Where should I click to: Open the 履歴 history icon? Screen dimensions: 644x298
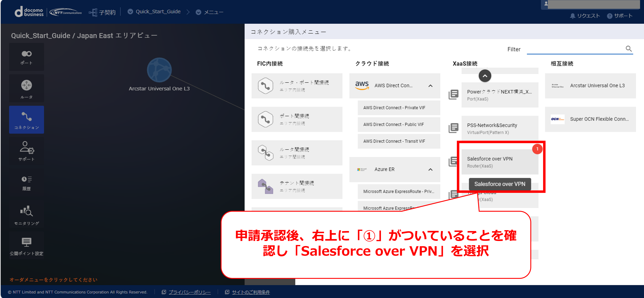pyautogui.click(x=27, y=183)
